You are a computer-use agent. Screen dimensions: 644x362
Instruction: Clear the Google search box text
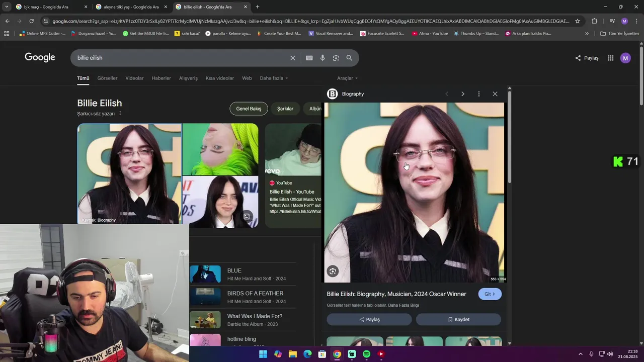pyautogui.click(x=292, y=58)
